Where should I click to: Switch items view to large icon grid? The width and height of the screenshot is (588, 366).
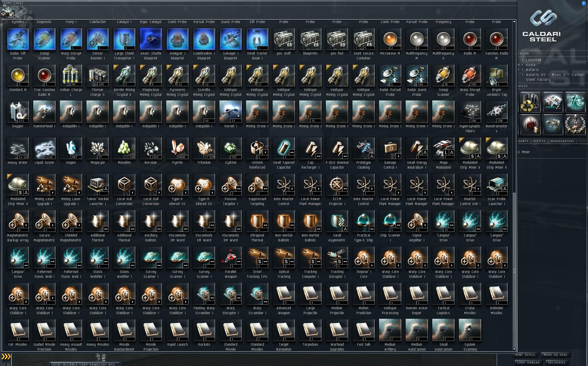point(21,12)
